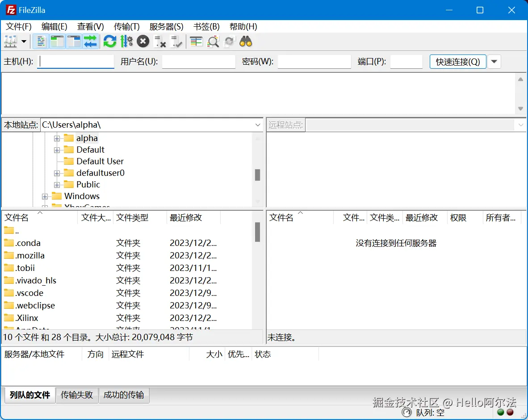
Task: Toggle message log display icon
Action: (41, 42)
